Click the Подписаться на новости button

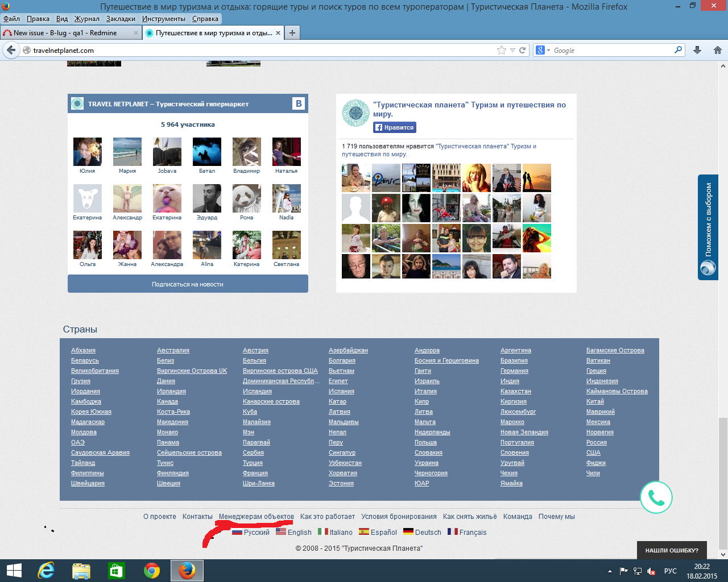pos(188,284)
